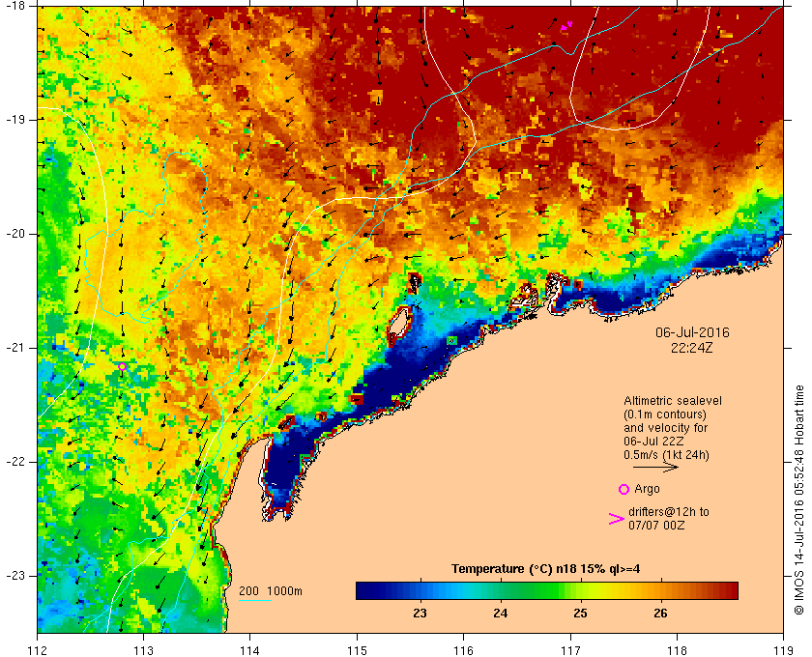Screen dimensions: 812x657
Task: Click the '(0.1m contours)' text
Action: [665, 414]
